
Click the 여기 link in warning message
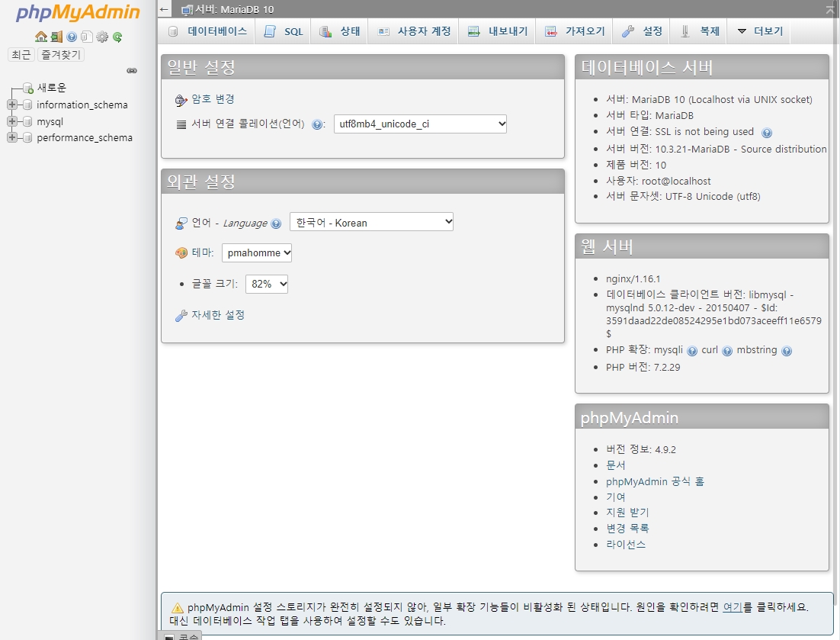click(x=733, y=607)
